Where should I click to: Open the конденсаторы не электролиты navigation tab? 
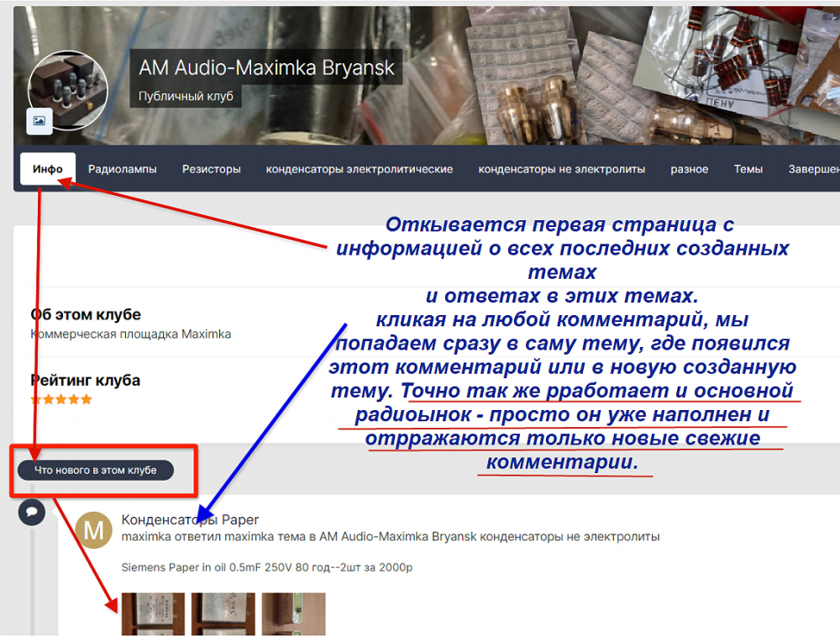click(562, 169)
